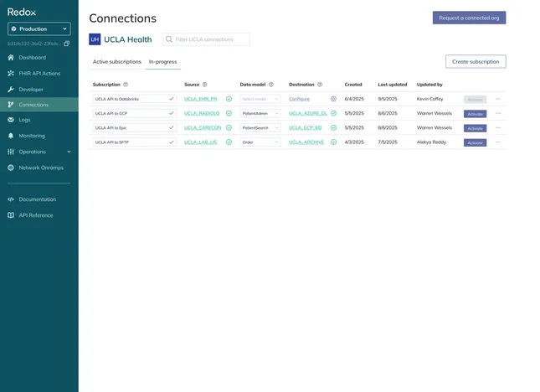The width and height of the screenshot is (540, 392).
Task: Click the Network Onramps globe icon
Action: coord(11,168)
